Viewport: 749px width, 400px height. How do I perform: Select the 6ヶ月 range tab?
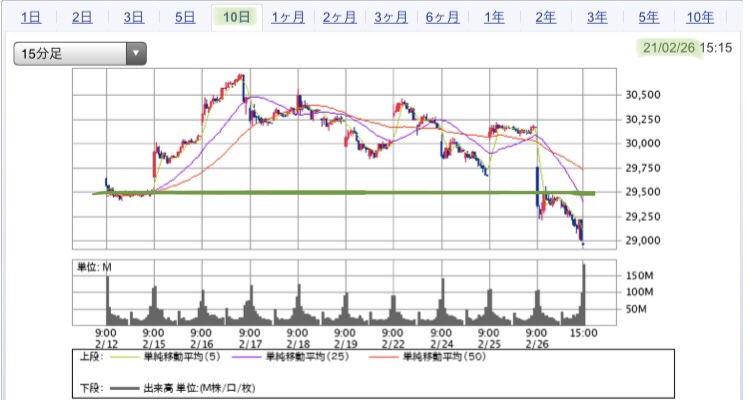tap(442, 18)
